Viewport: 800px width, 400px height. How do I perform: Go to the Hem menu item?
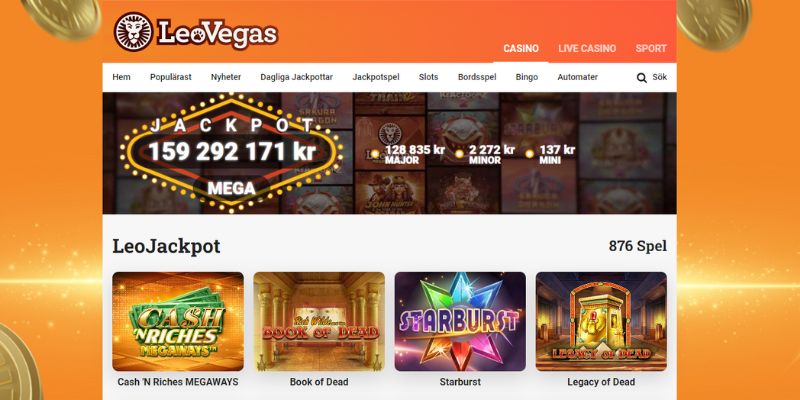pyautogui.click(x=121, y=77)
